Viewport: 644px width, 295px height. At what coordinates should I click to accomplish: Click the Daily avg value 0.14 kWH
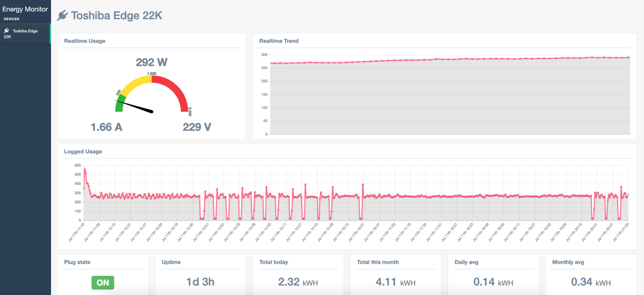click(493, 282)
